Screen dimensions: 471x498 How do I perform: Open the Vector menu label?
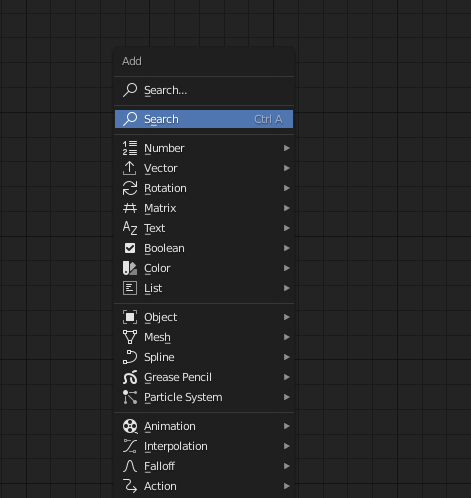point(161,168)
